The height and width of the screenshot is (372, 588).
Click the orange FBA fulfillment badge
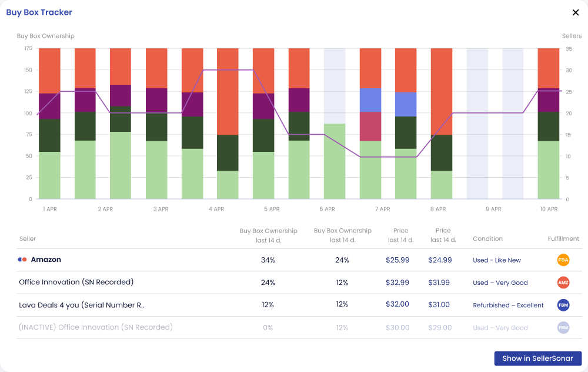click(x=563, y=260)
